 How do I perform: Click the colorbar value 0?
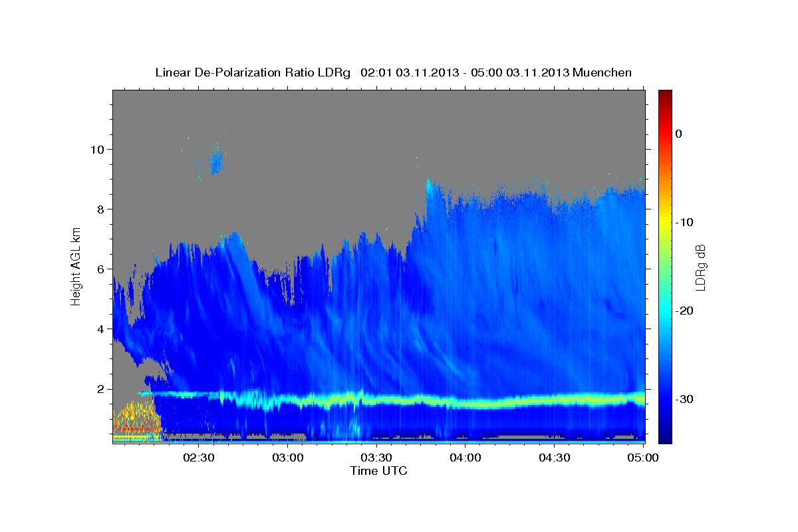679,134
